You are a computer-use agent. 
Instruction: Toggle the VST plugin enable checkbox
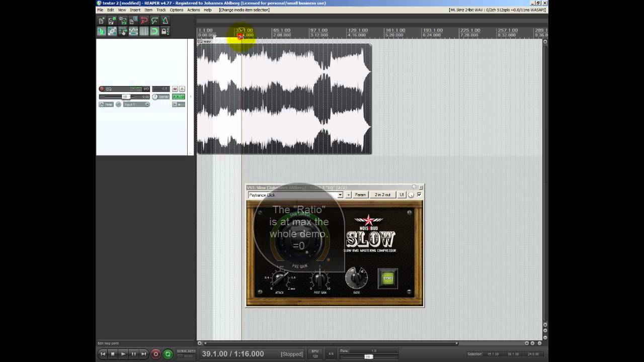pos(419,195)
